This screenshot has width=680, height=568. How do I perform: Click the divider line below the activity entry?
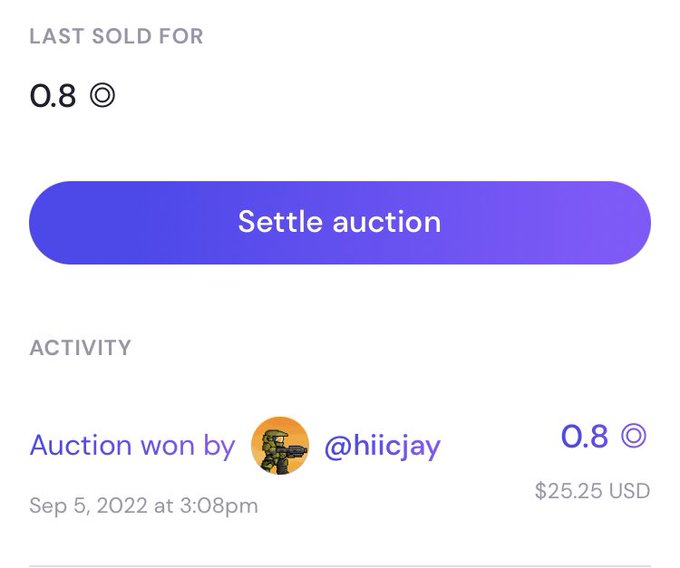click(339, 565)
